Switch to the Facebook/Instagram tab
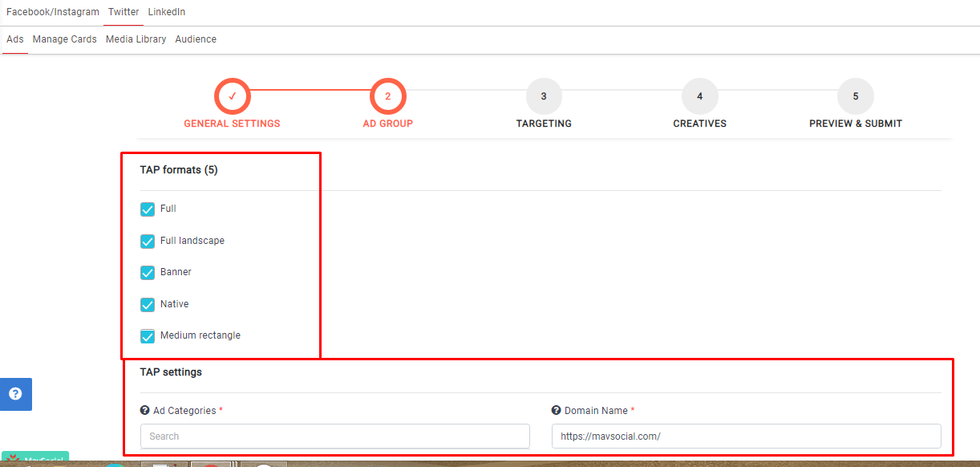 point(53,12)
